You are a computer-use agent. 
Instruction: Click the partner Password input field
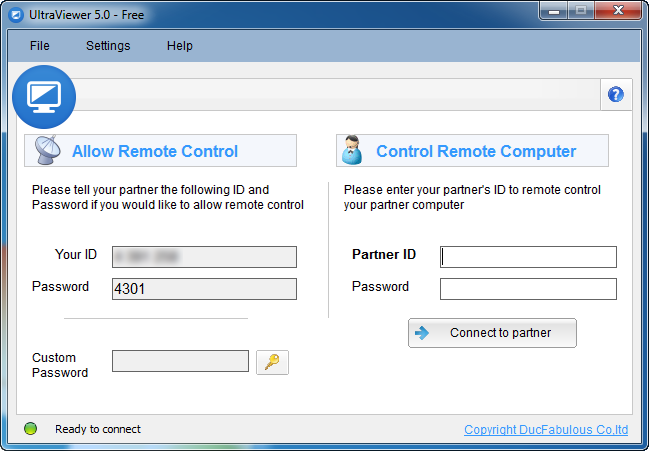pos(528,289)
